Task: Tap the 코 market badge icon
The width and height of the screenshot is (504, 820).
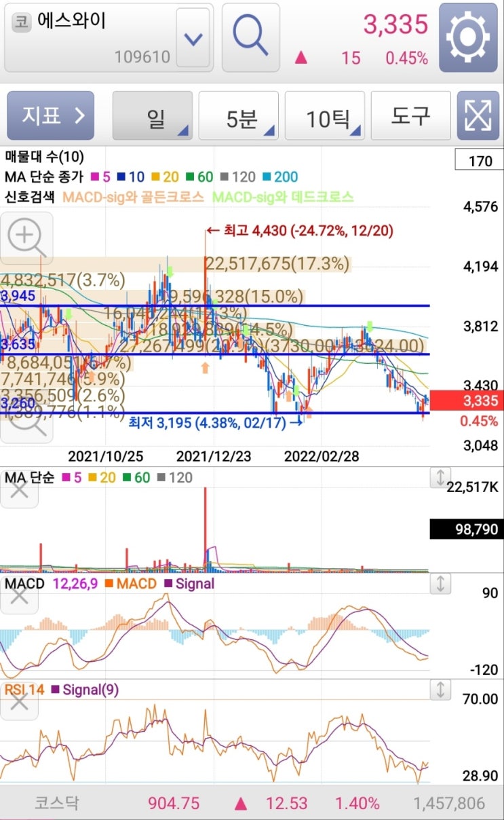Action: point(22,22)
